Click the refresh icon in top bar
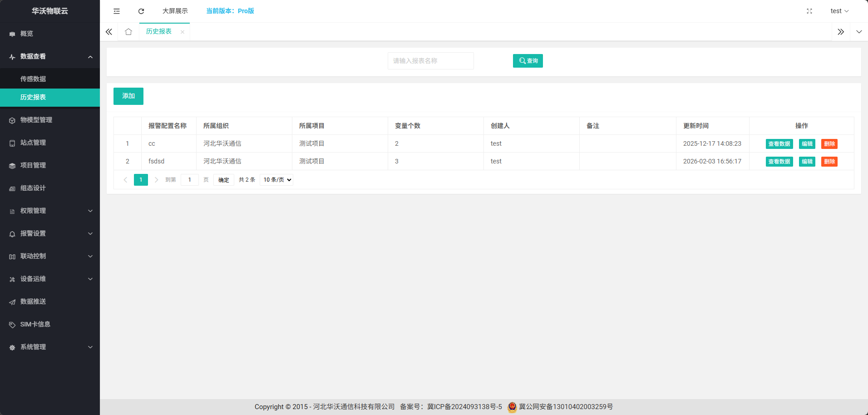 pos(141,11)
